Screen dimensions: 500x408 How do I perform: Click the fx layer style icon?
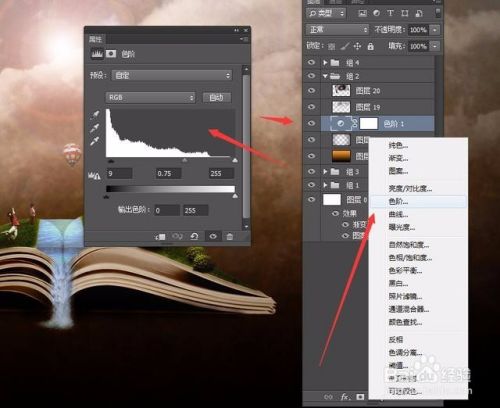point(345,397)
